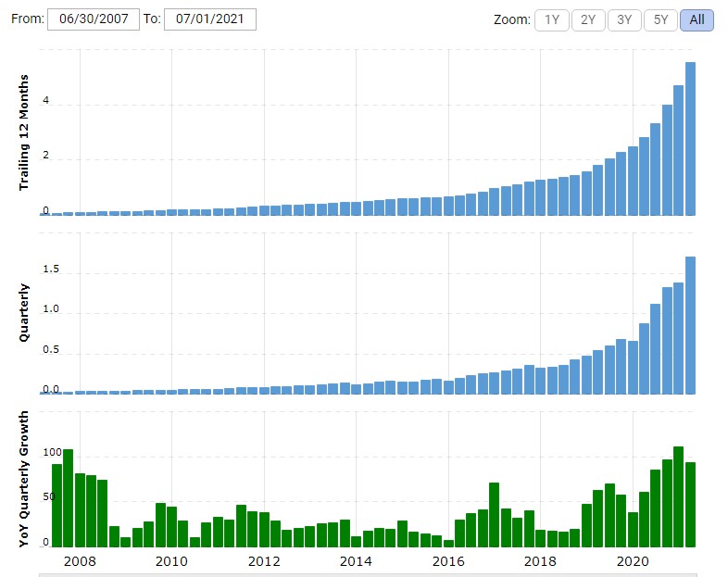Set zoom to 5Y
Viewport: 728px width, 577px height.
tap(660, 20)
